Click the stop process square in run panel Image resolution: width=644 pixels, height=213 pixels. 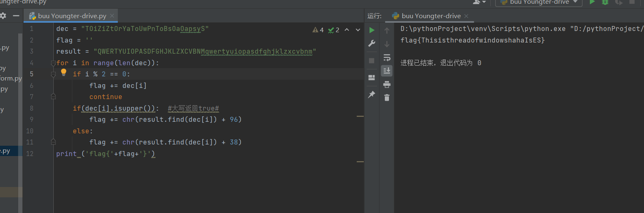click(372, 60)
